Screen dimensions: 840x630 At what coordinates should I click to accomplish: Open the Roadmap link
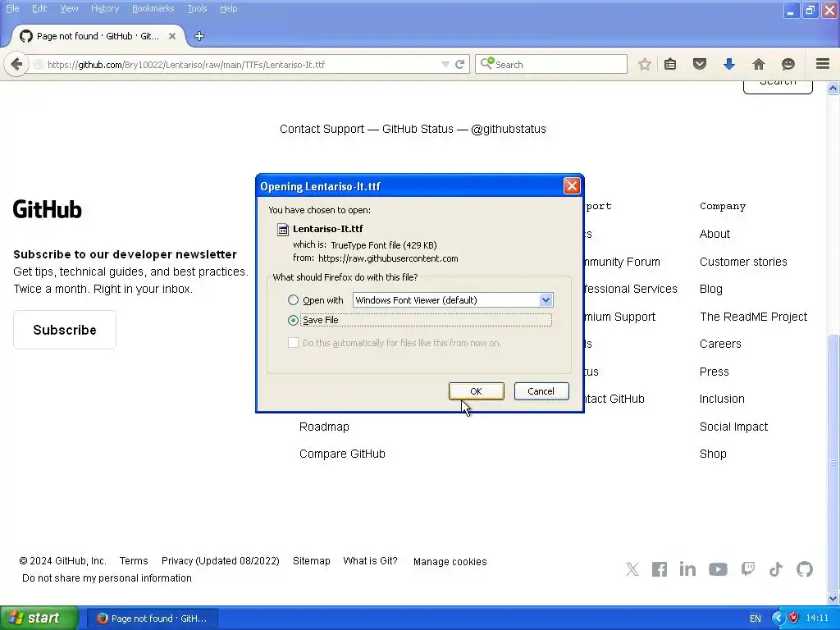coord(324,427)
